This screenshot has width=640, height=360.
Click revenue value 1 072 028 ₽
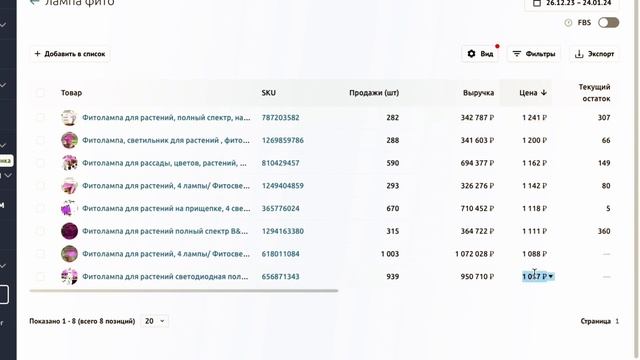[x=474, y=254]
